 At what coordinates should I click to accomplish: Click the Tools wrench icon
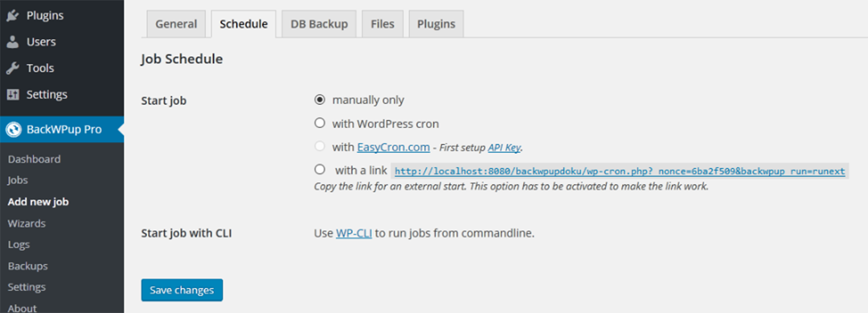coord(13,68)
